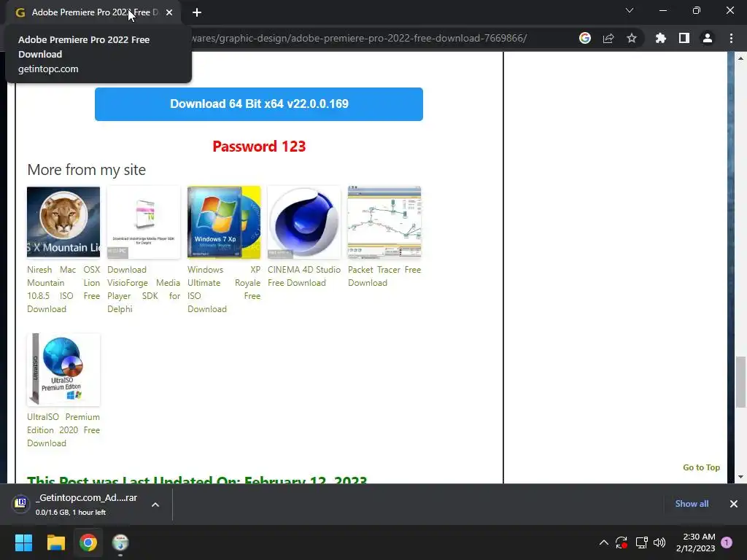Open the Windows XP Ultimate Royale thumbnail
Viewport: 747px width, 560px height.
(224, 222)
